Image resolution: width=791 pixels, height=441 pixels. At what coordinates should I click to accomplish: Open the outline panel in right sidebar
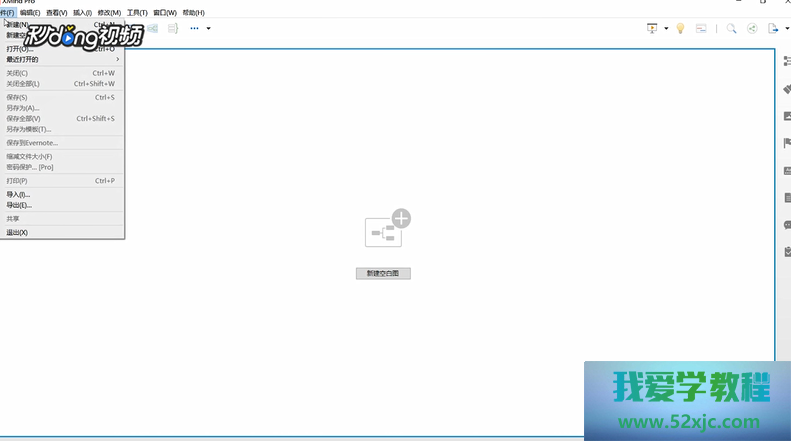pyautogui.click(x=787, y=61)
